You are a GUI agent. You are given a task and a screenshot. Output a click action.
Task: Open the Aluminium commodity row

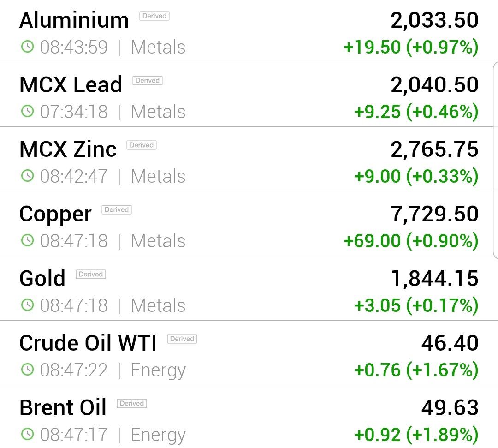click(x=249, y=31)
